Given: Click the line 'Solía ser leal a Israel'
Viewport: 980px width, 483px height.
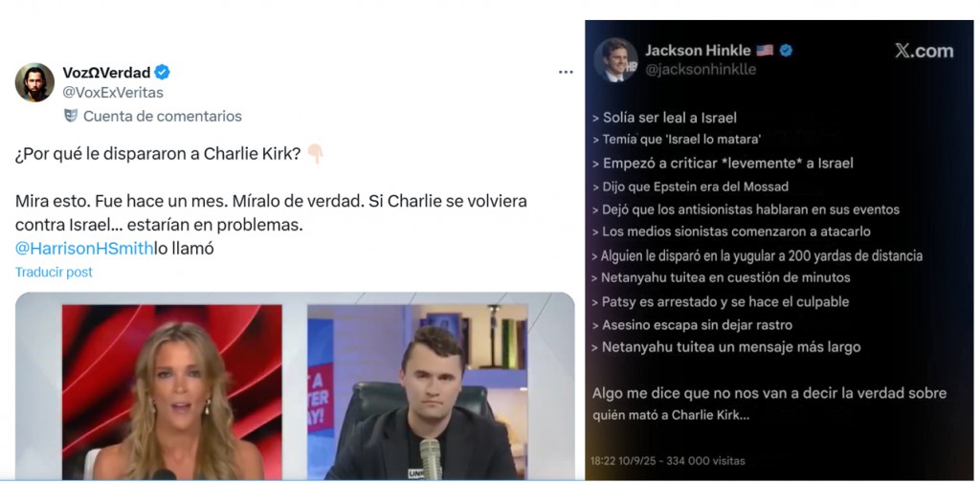Looking at the screenshot, I should click(665, 118).
